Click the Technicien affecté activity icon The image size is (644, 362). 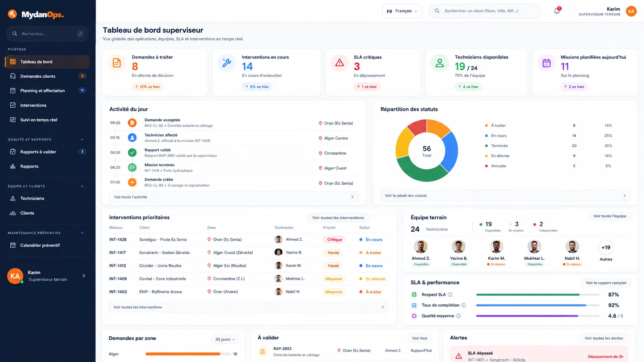(132, 138)
